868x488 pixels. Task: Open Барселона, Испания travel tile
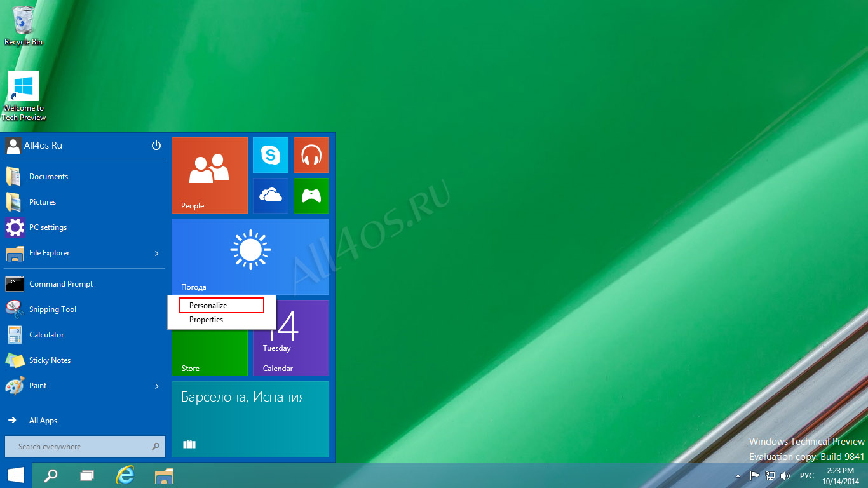point(250,419)
